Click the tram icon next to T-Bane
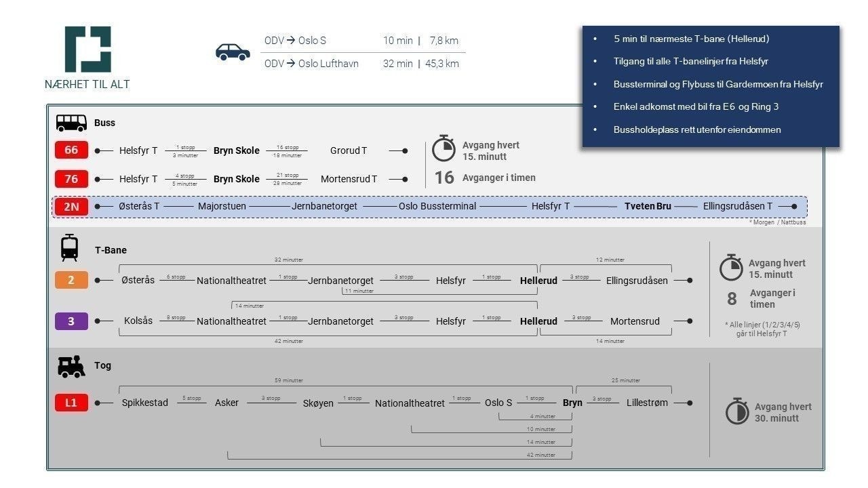Screen dimensions: 868x488 coord(69,248)
